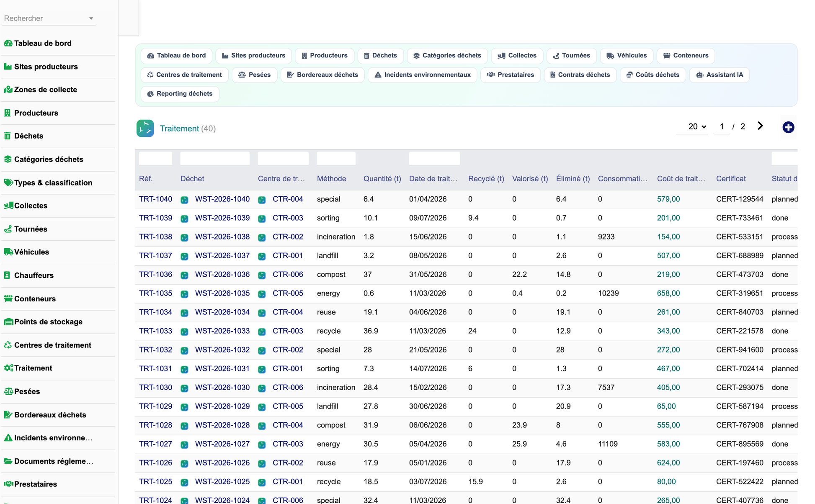This screenshot has width=815, height=504.
Task: Click Traitement (40) list title
Action: tap(188, 129)
